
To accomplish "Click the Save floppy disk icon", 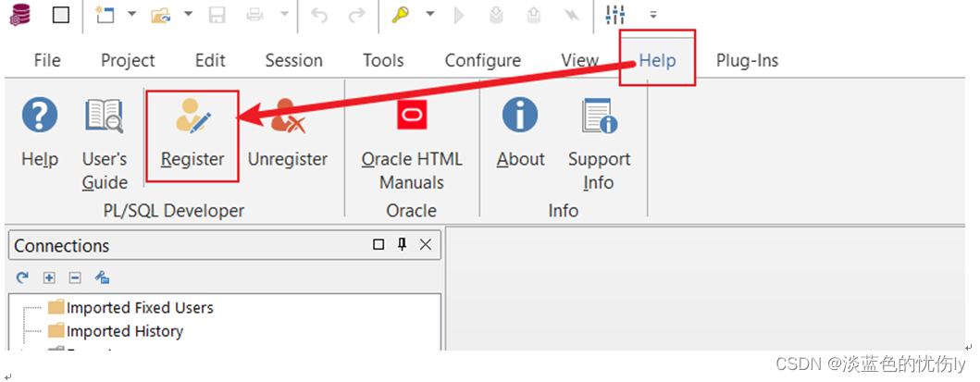I will click(217, 15).
